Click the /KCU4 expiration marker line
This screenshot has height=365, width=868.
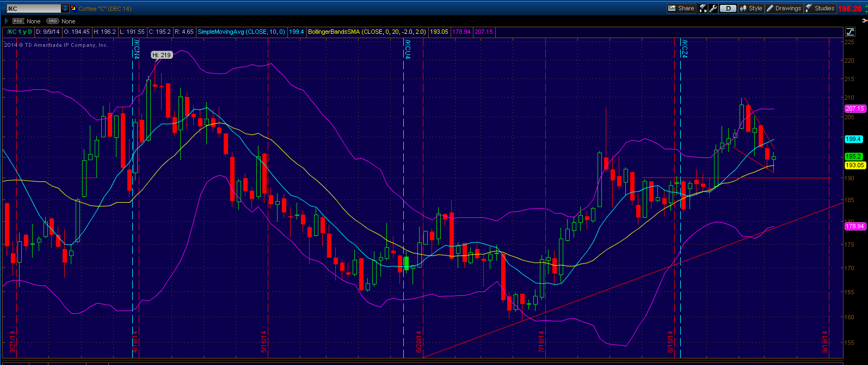click(408, 49)
